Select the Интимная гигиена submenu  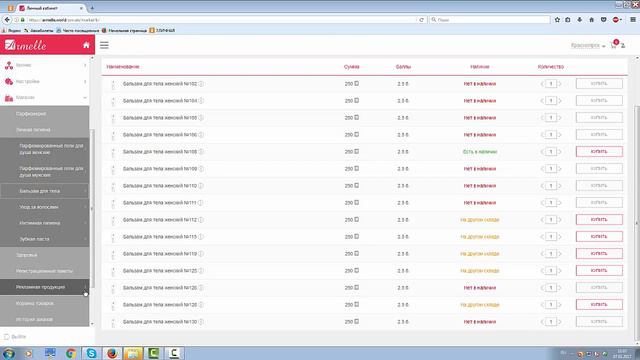point(44,223)
